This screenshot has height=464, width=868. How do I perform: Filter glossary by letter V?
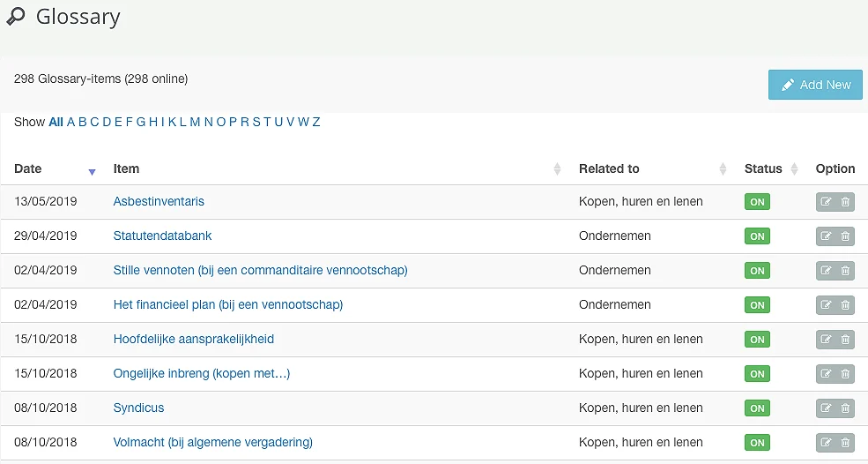290,122
